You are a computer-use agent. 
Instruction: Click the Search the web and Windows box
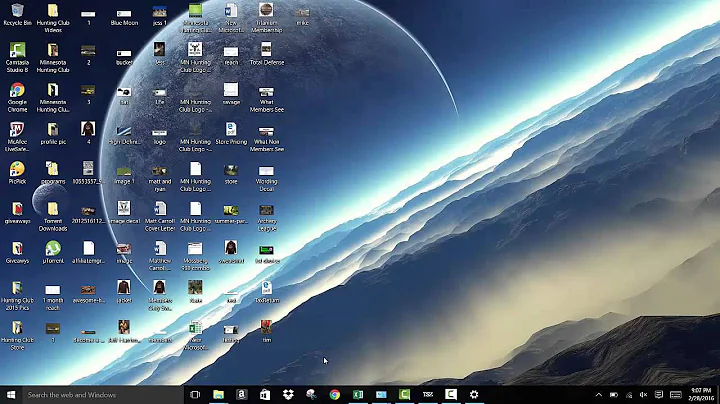(x=103, y=394)
